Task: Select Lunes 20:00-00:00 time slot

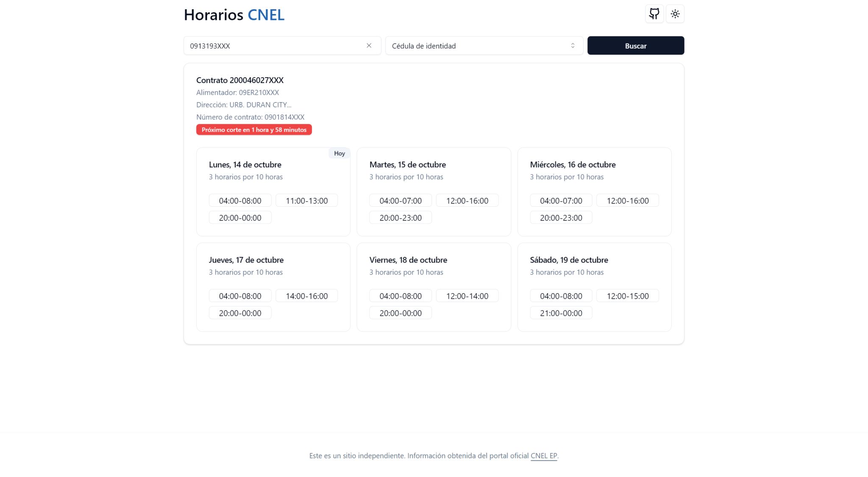Action: point(240,218)
